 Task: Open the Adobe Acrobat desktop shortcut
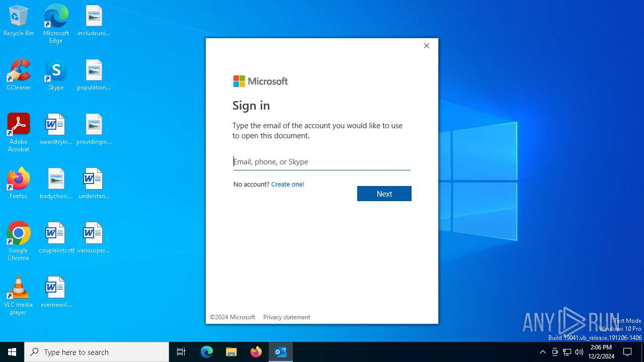pos(19,133)
